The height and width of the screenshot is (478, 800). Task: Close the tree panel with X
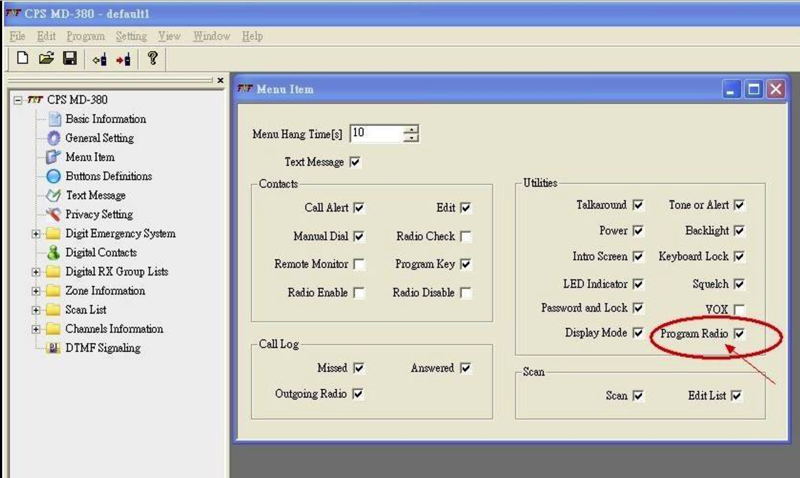point(220,80)
